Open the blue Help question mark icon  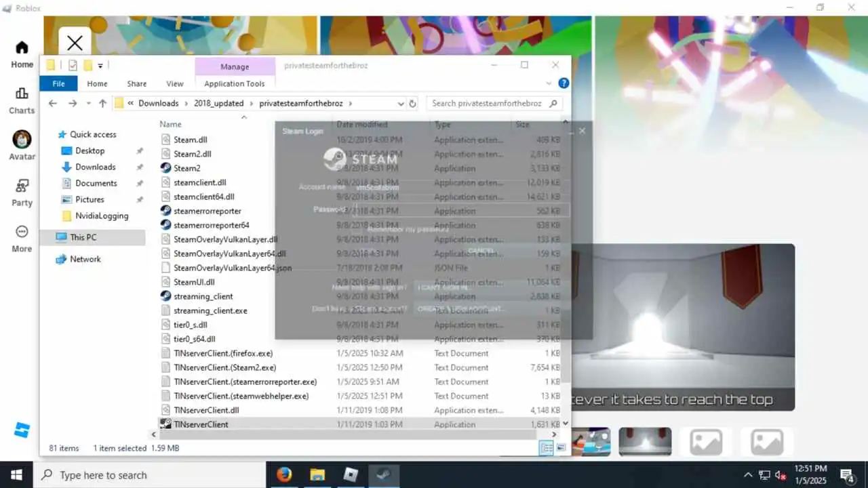click(x=564, y=83)
